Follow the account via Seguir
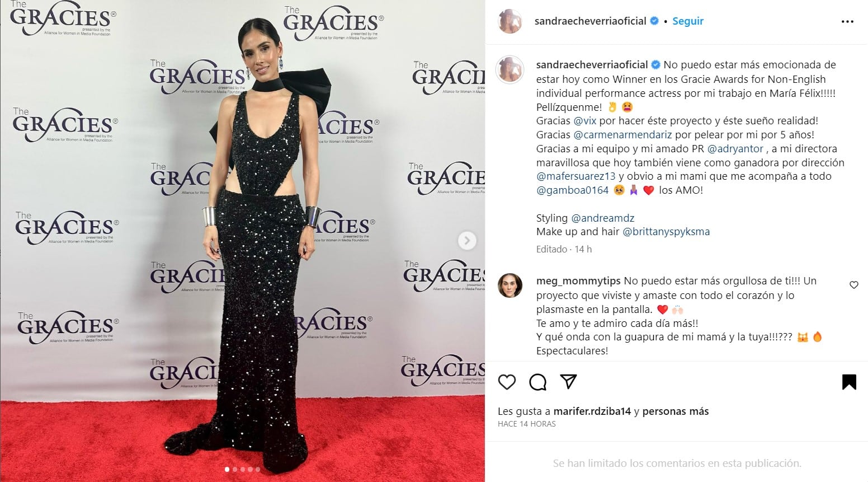 click(x=688, y=21)
